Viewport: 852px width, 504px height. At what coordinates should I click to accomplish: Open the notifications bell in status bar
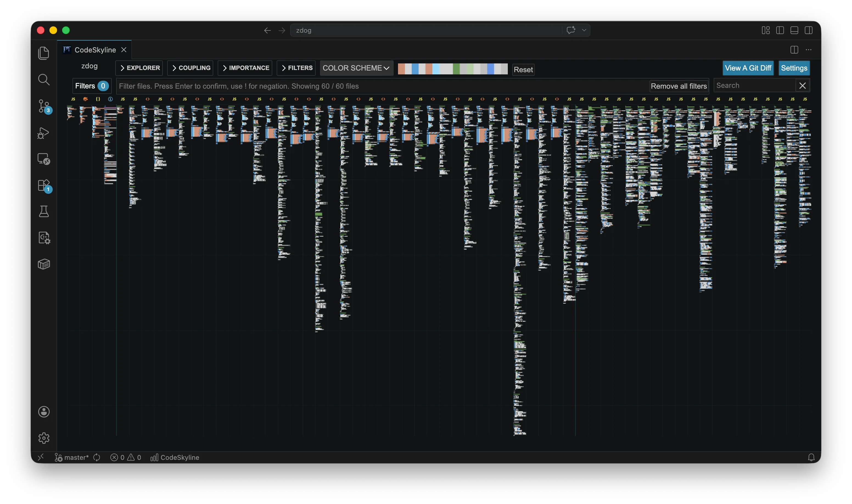811,458
